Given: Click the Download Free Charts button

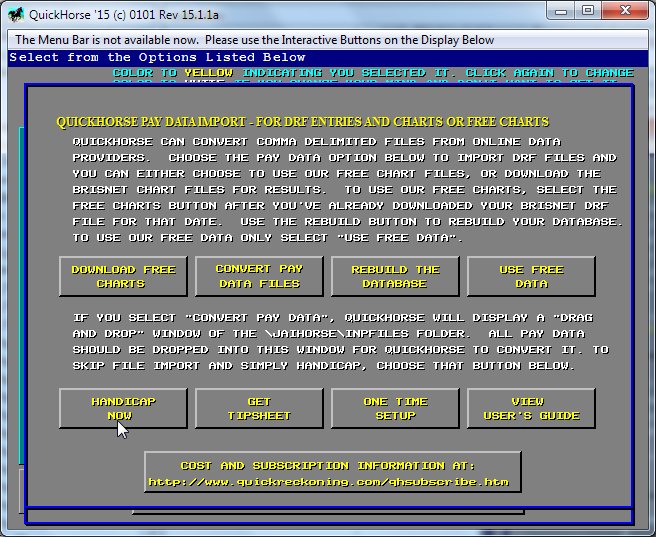Looking at the screenshot, I should [x=123, y=276].
